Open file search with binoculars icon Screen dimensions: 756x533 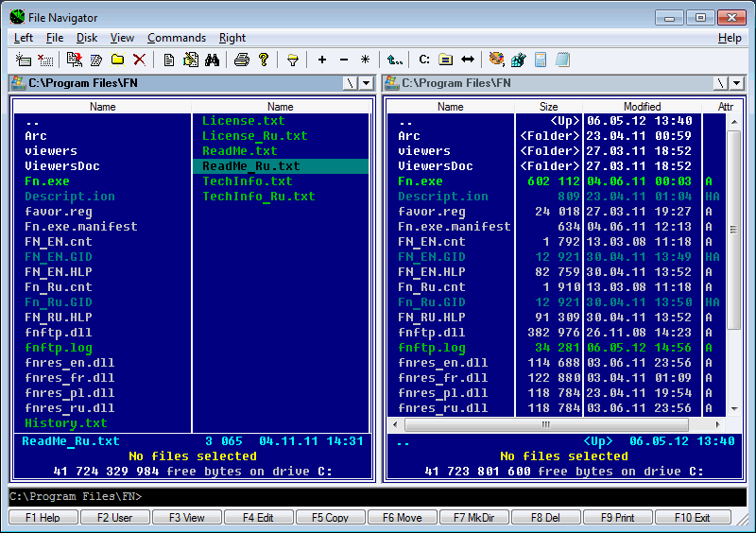(212, 60)
